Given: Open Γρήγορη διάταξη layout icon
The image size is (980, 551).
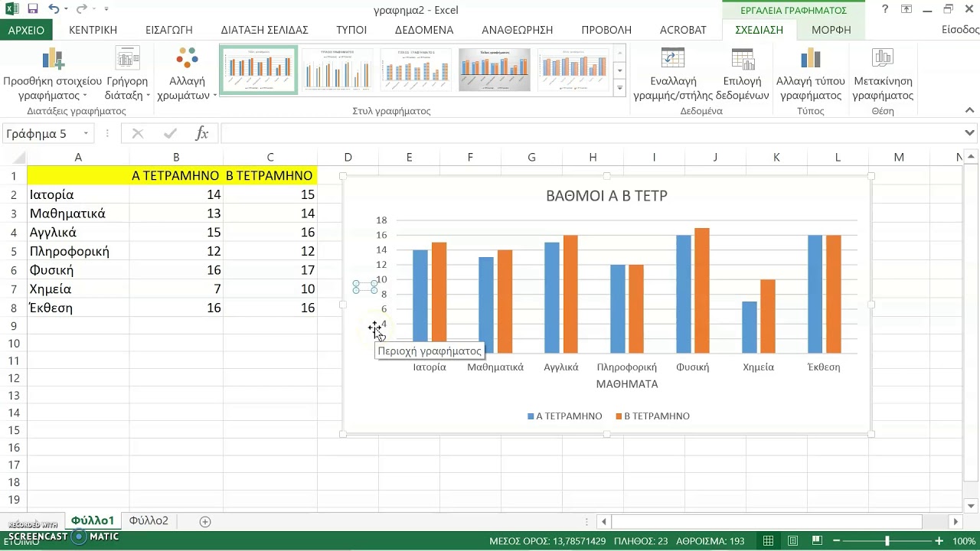Looking at the screenshot, I should [x=127, y=59].
